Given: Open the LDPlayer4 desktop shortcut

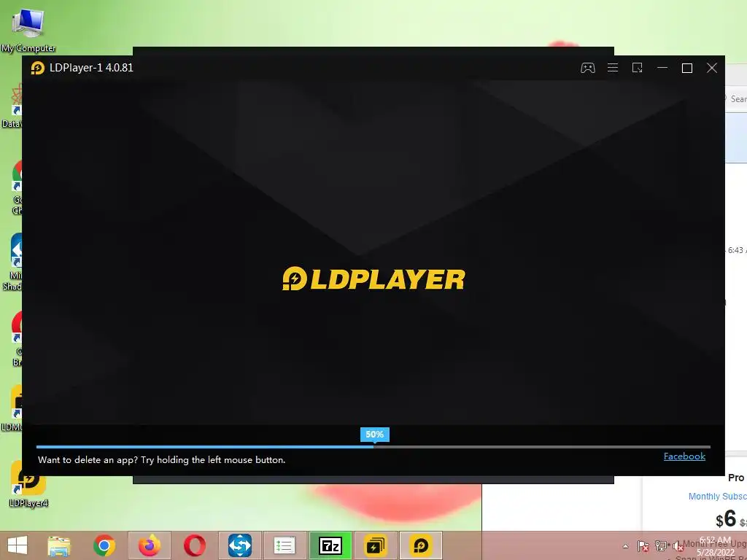Looking at the screenshot, I should click(28, 484).
